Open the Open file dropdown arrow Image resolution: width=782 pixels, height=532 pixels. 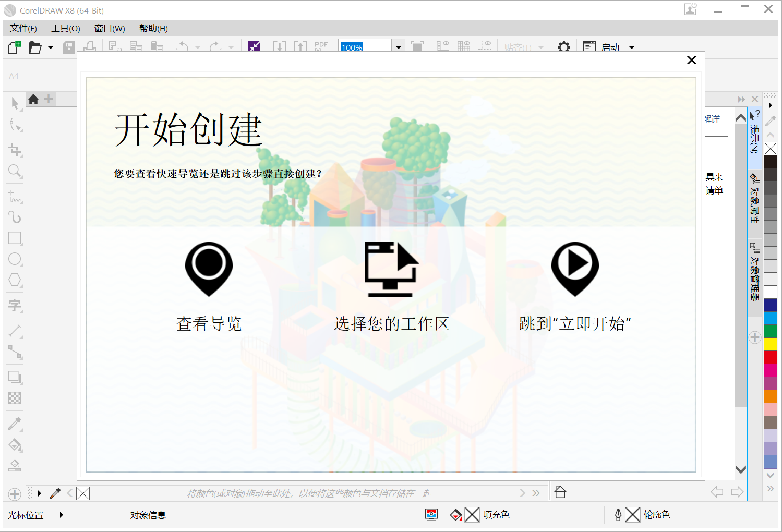tap(50, 47)
